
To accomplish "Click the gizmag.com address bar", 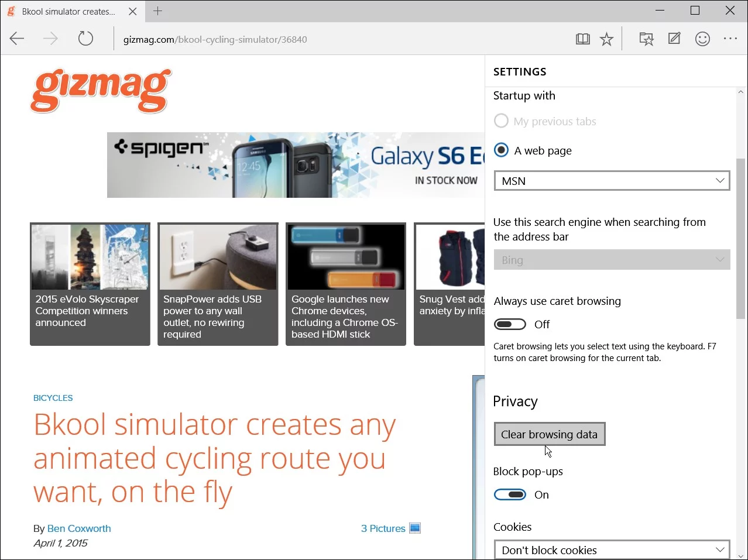I will coord(215,39).
